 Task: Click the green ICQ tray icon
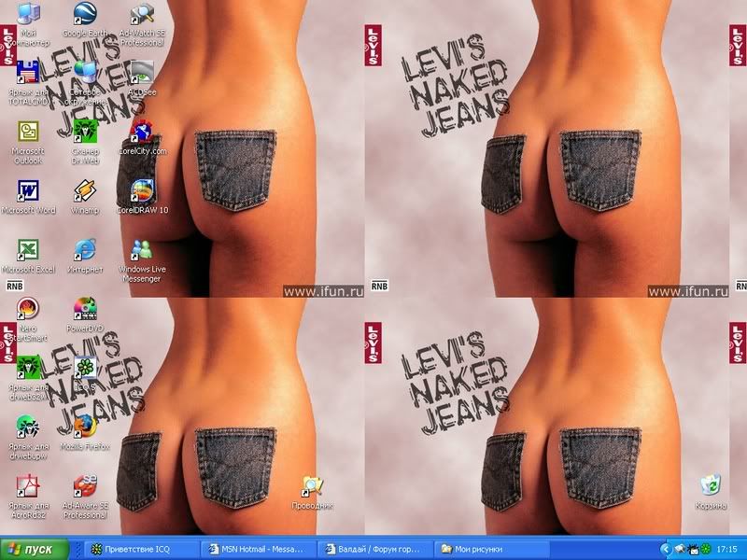coord(706,549)
